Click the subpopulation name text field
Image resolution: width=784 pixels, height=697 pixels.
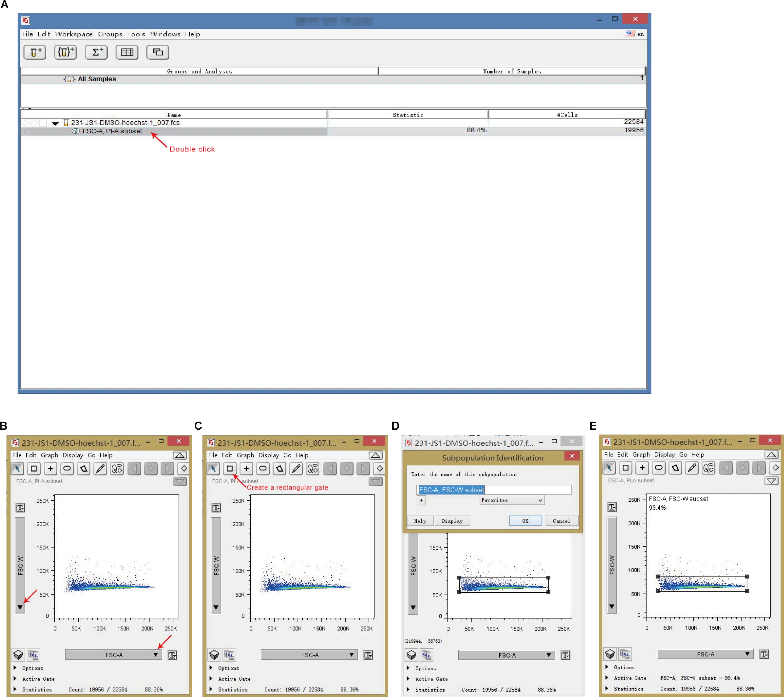click(494, 490)
